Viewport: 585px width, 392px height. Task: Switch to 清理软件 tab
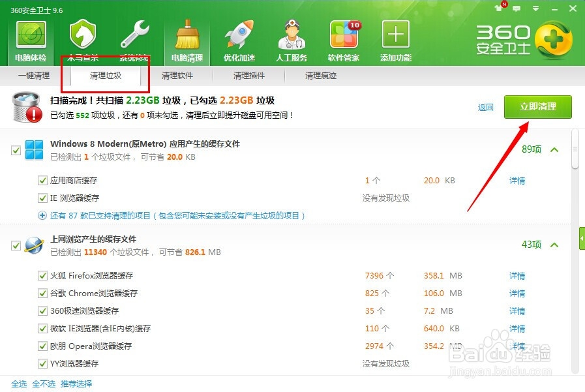(177, 76)
